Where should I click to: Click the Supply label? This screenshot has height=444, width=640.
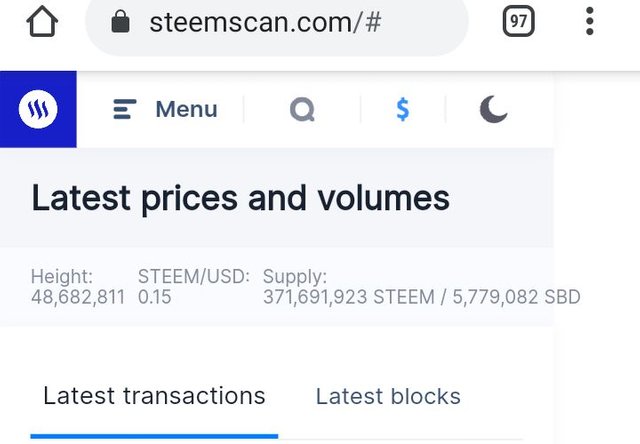294,277
